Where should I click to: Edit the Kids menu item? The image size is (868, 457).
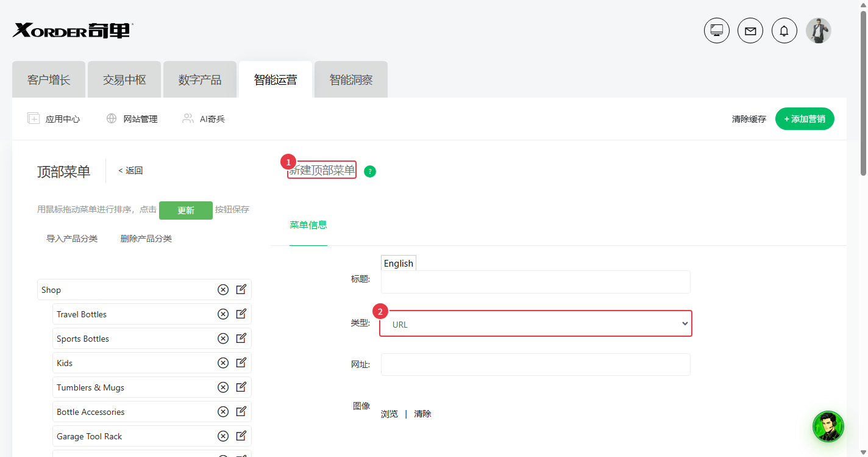pyautogui.click(x=241, y=362)
